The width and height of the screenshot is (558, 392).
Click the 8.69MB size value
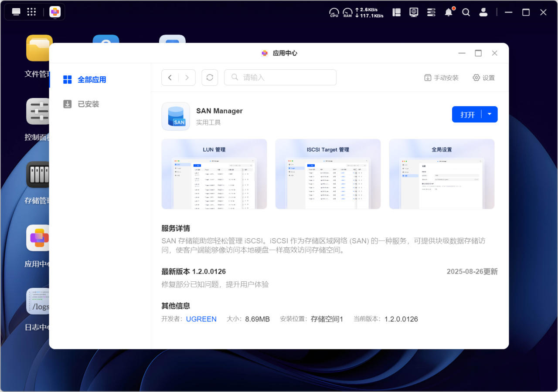[x=258, y=319]
